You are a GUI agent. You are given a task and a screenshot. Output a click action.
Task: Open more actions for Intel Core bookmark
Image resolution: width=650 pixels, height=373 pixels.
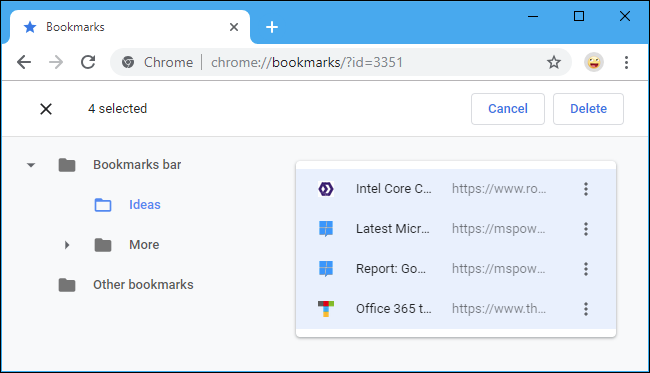(586, 189)
